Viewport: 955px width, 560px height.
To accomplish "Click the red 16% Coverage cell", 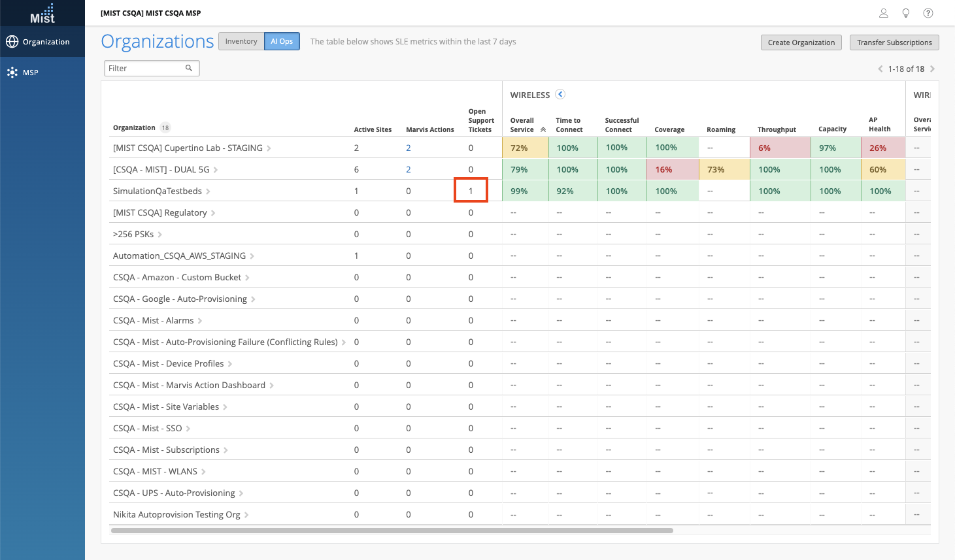I will coord(672,169).
